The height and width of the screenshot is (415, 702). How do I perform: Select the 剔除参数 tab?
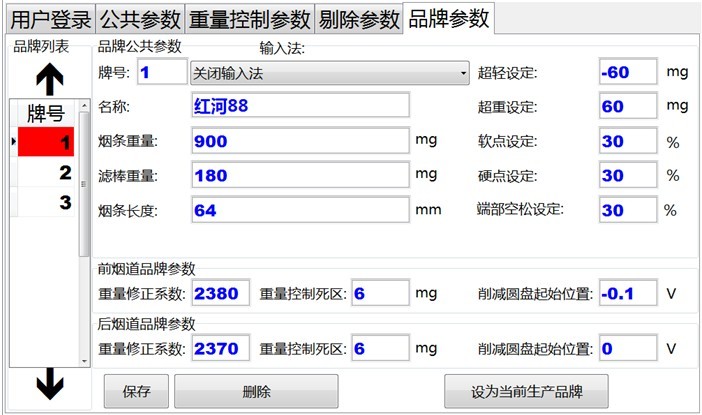[358, 18]
